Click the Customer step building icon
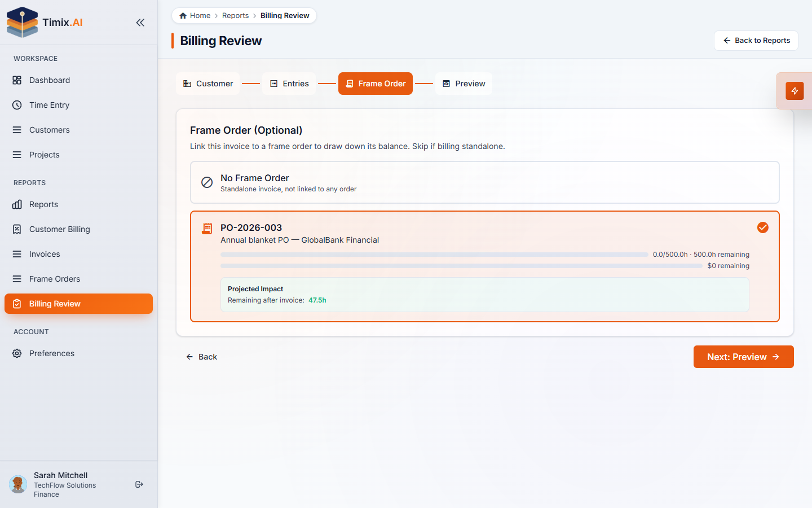 pos(187,84)
